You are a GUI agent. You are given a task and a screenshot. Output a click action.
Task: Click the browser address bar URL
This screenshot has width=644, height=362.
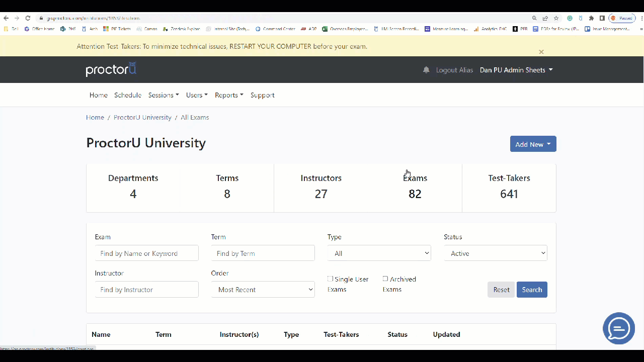click(94, 18)
